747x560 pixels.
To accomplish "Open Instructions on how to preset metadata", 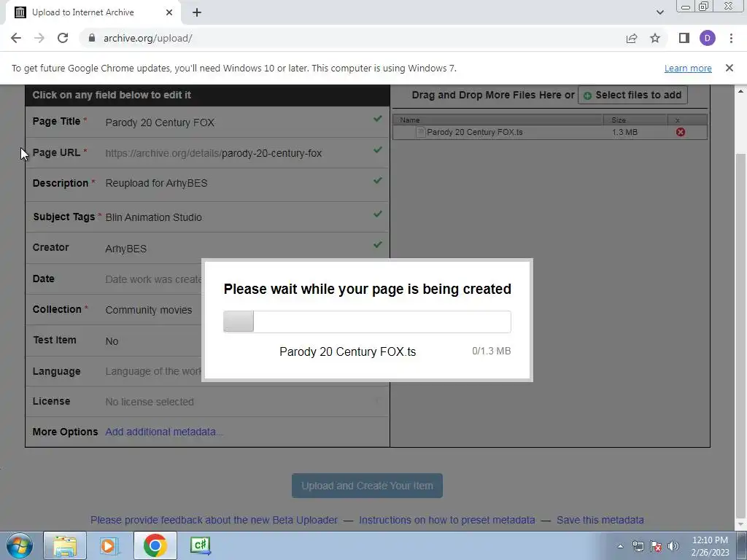I will coord(447,520).
